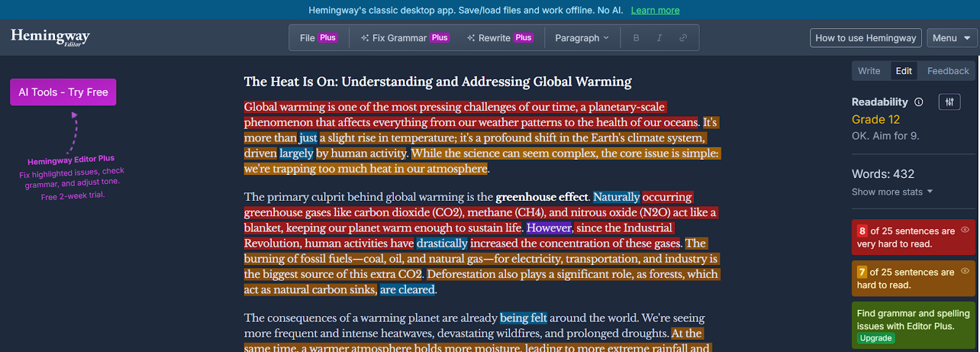
Task: Open the File Plus menu
Action: point(318,38)
